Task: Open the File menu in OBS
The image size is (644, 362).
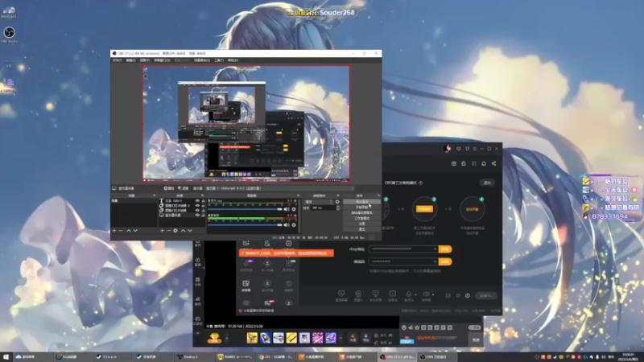Action: click(x=117, y=60)
